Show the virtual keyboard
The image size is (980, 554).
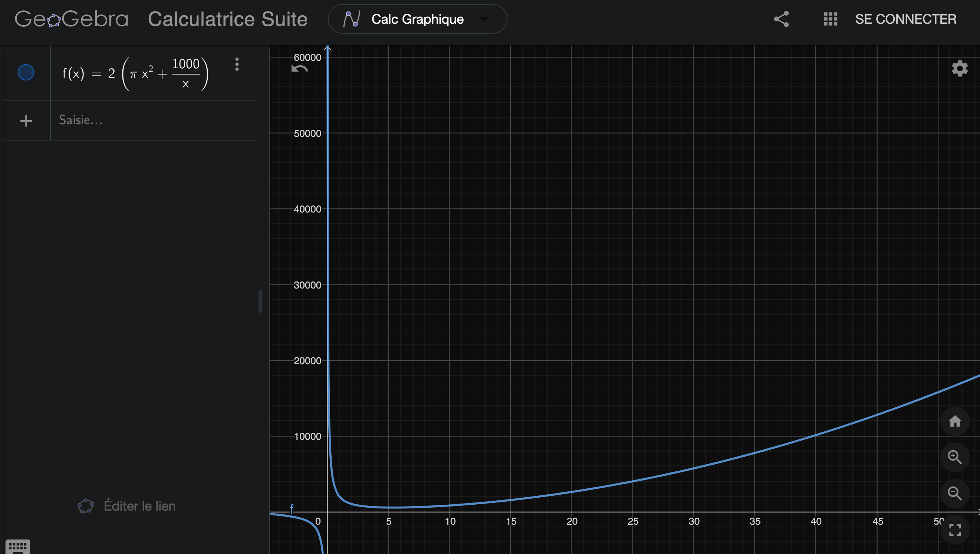click(x=17, y=547)
